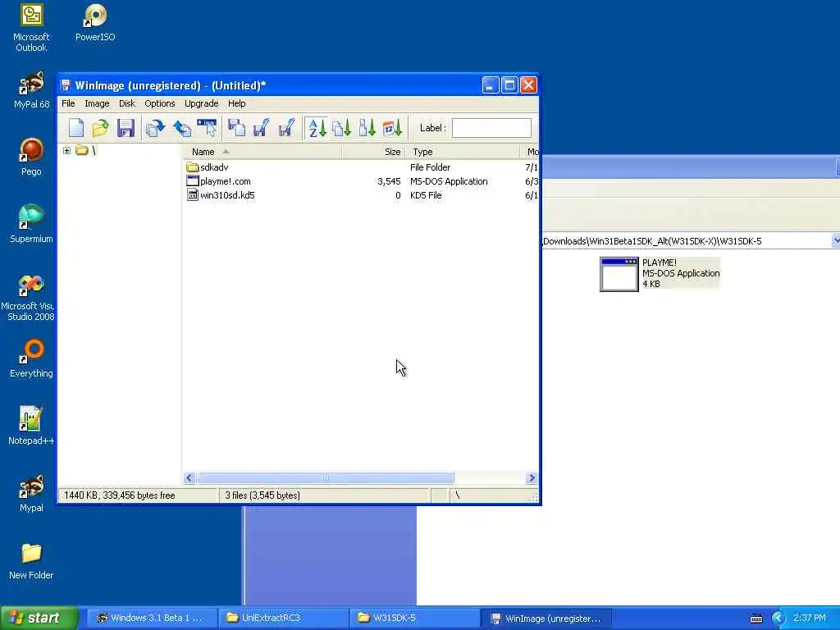840x630 pixels.
Task: Click the WinImage title bar app icon
Action: pos(66,85)
